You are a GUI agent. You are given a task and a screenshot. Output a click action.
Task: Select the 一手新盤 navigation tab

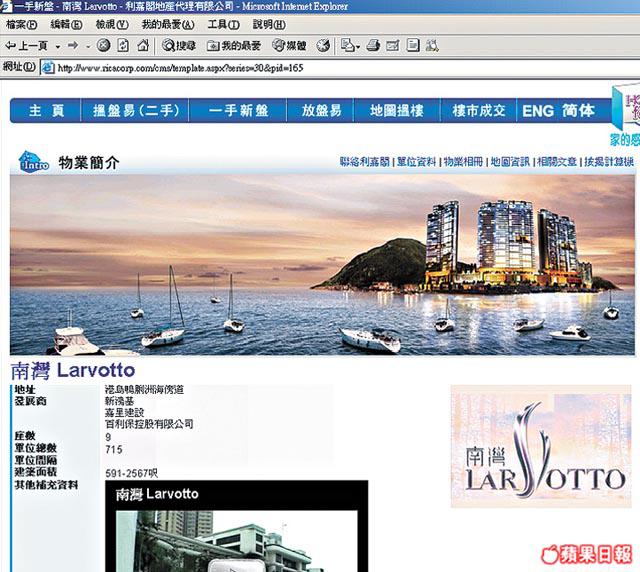229,111
